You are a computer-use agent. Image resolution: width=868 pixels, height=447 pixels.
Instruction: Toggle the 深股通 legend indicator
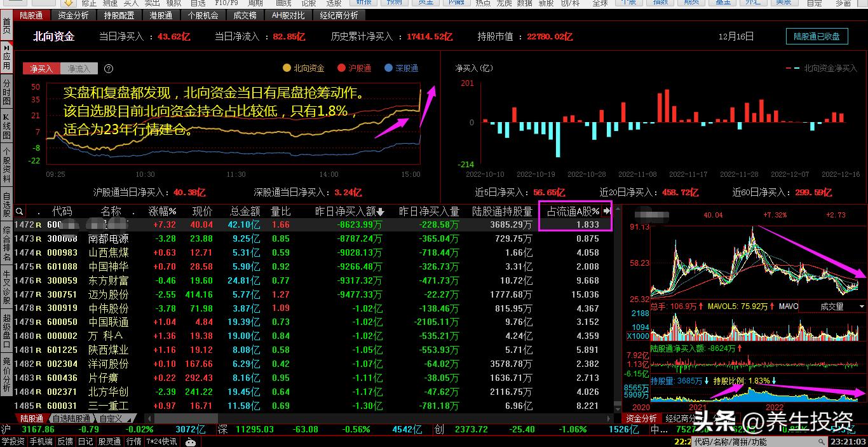click(400, 68)
